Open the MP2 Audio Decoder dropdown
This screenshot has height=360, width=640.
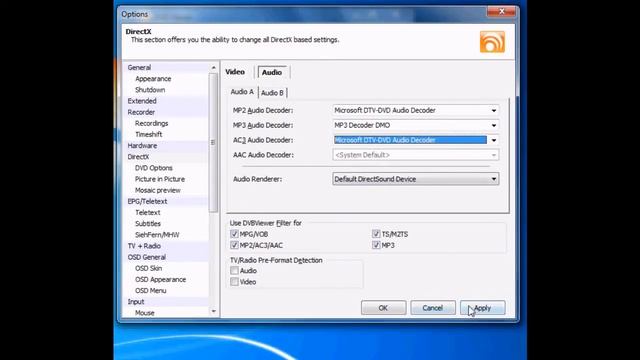click(x=416, y=110)
